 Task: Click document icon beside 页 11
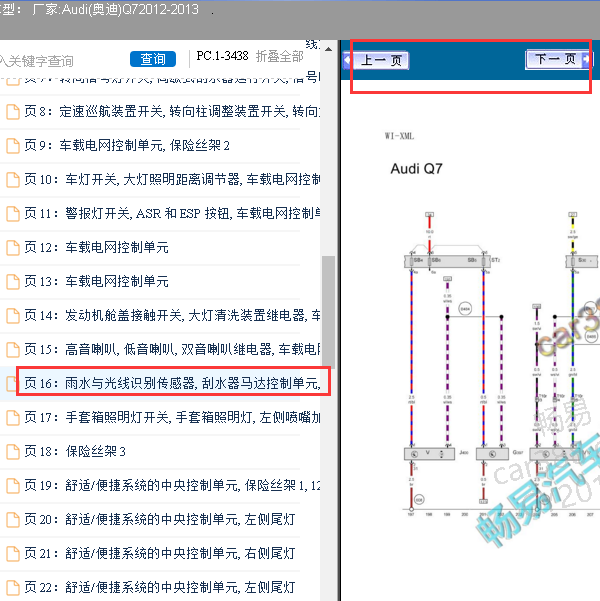[x=13, y=214]
